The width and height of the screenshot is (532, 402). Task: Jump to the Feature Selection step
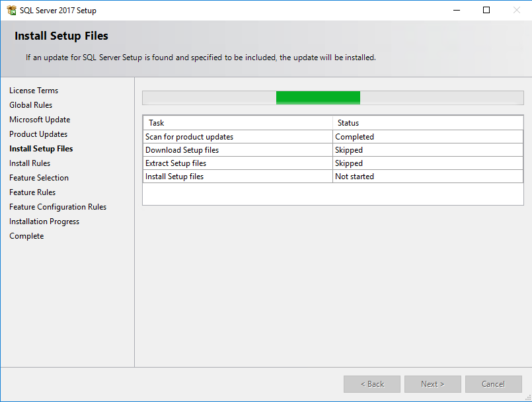click(x=39, y=178)
